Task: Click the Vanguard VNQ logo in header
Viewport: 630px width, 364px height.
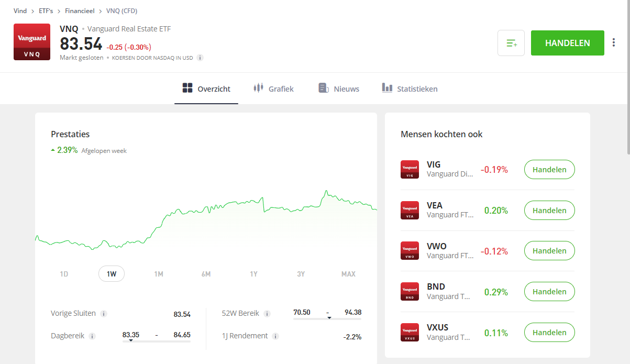Action: click(32, 42)
